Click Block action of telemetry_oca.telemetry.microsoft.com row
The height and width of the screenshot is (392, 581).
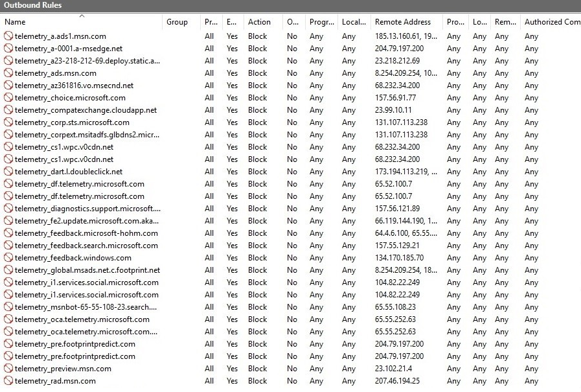click(257, 319)
